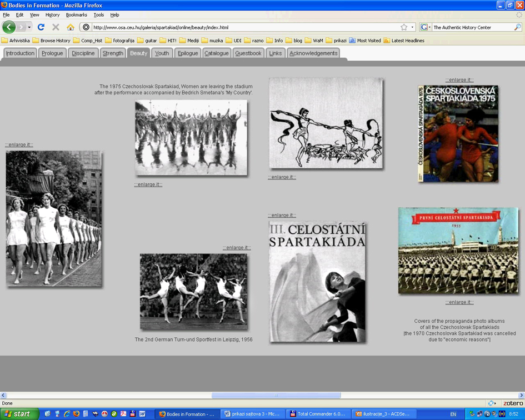Click enlarge.it link above the marching women photo
This screenshot has height=420, width=525.
coord(19,145)
